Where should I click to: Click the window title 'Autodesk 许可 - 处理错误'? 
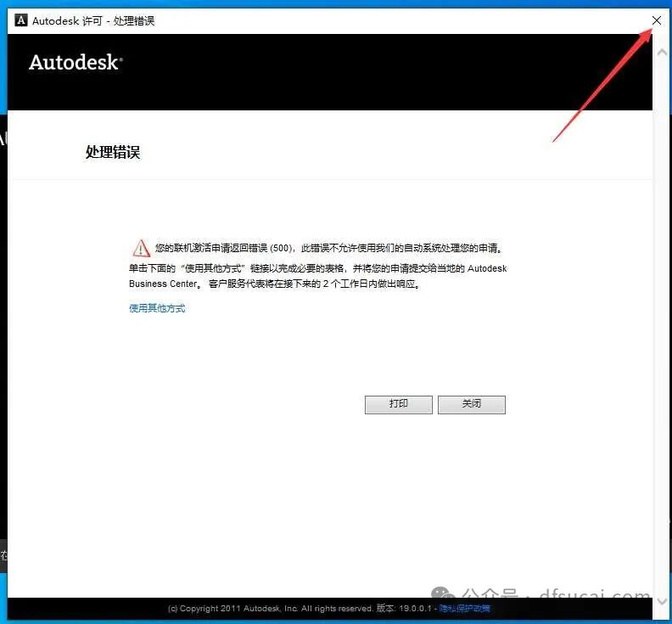click(93, 20)
